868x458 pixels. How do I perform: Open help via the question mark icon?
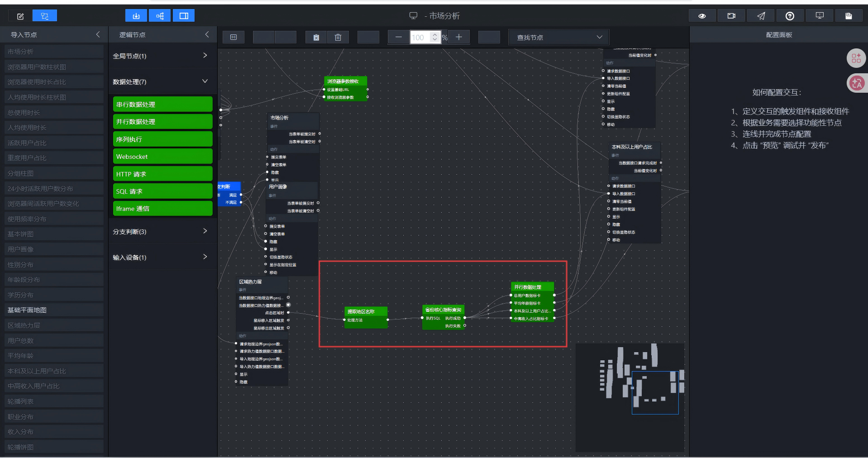click(x=790, y=16)
